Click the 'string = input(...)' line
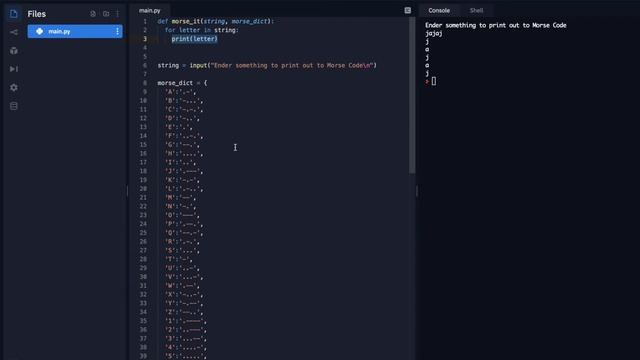Image resolution: width=640 pixels, height=360 pixels. [267, 65]
